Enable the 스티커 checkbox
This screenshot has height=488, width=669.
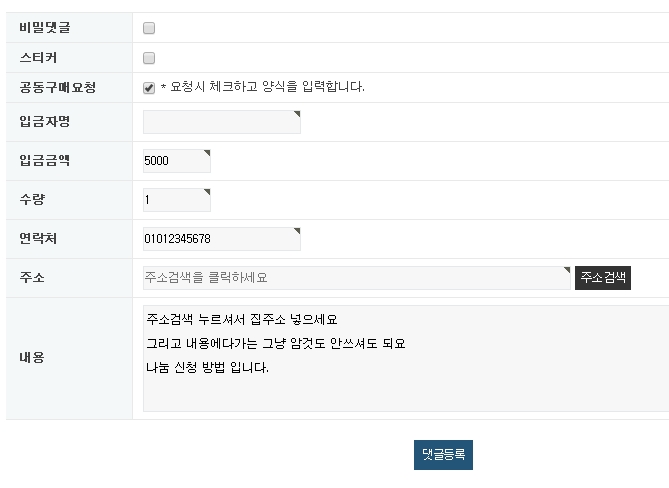pyautogui.click(x=149, y=57)
